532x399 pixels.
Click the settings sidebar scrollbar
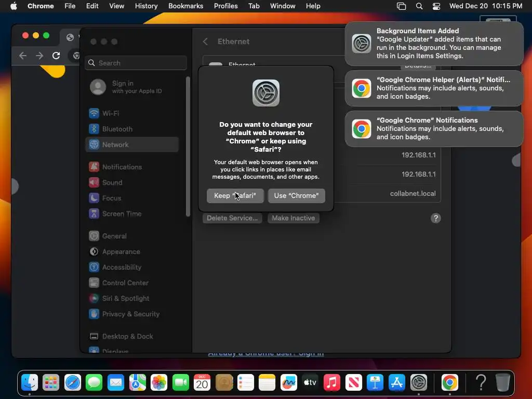click(x=188, y=147)
